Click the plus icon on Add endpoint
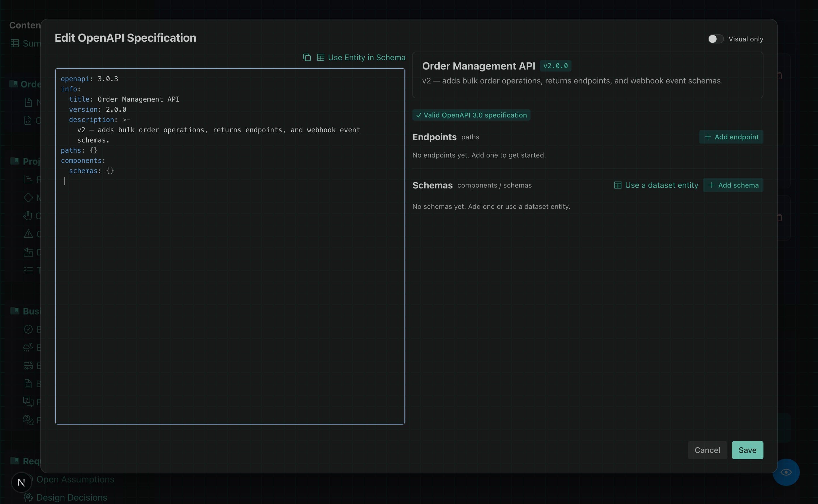The height and width of the screenshot is (504, 818). 708,137
